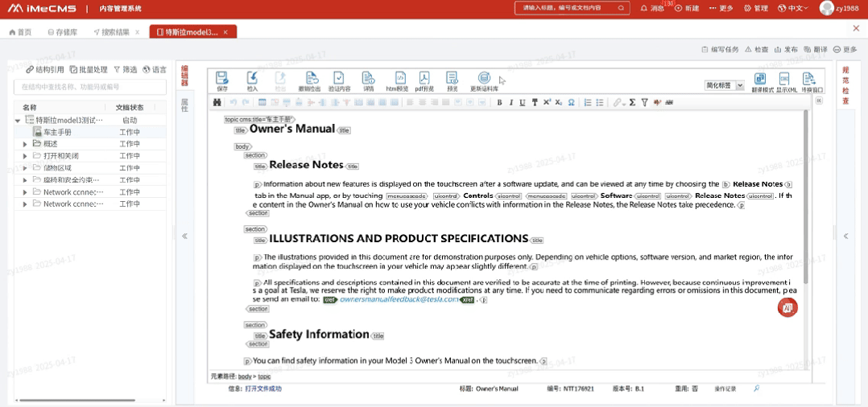Click the top search field
868x407 pixels.
[x=572, y=8]
